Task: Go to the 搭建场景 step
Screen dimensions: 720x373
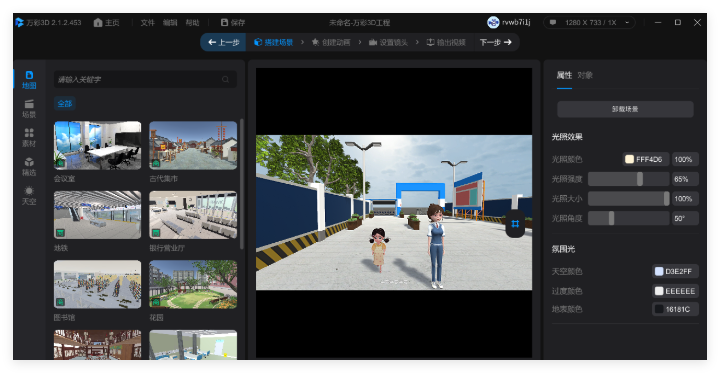Action: (x=274, y=42)
